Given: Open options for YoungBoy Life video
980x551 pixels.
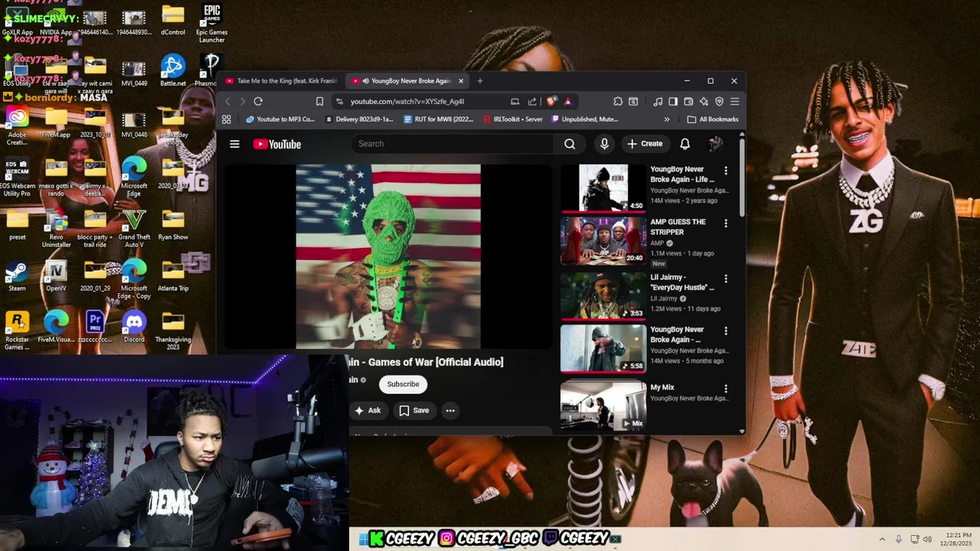Looking at the screenshot, I should (x=726, y=171).
